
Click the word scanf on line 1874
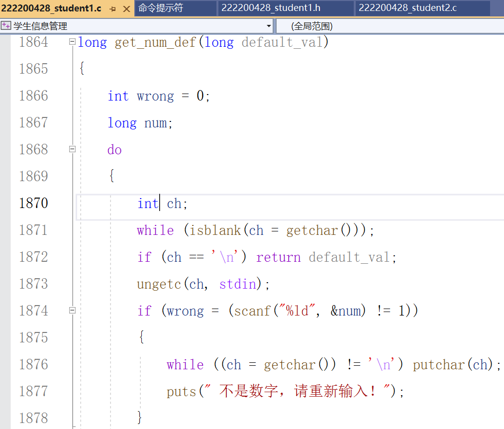coord(251,310)
